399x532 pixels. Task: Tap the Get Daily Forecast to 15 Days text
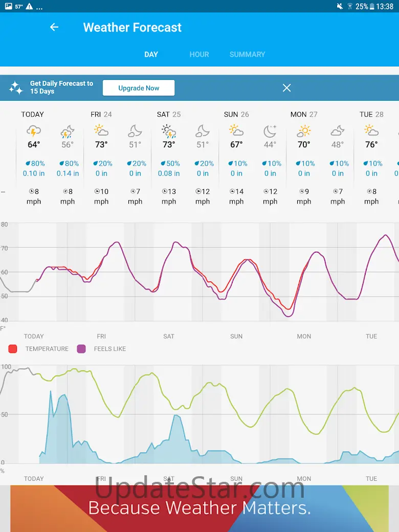click(61, 87)
